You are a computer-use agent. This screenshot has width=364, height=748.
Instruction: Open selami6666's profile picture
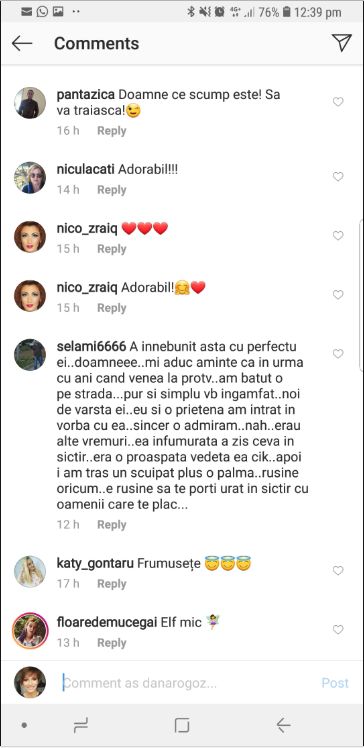[x=30, y=354]
